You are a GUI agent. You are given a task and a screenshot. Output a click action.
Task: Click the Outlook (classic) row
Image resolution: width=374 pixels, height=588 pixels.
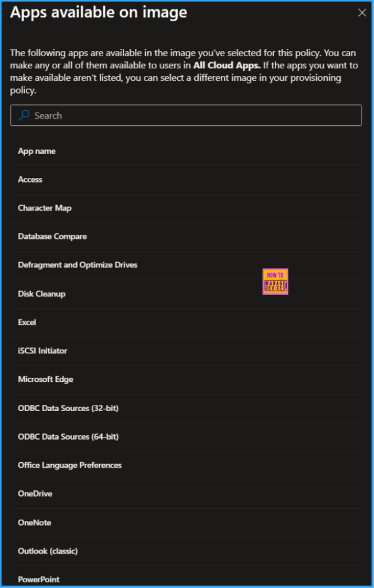[x=47, y=551]
